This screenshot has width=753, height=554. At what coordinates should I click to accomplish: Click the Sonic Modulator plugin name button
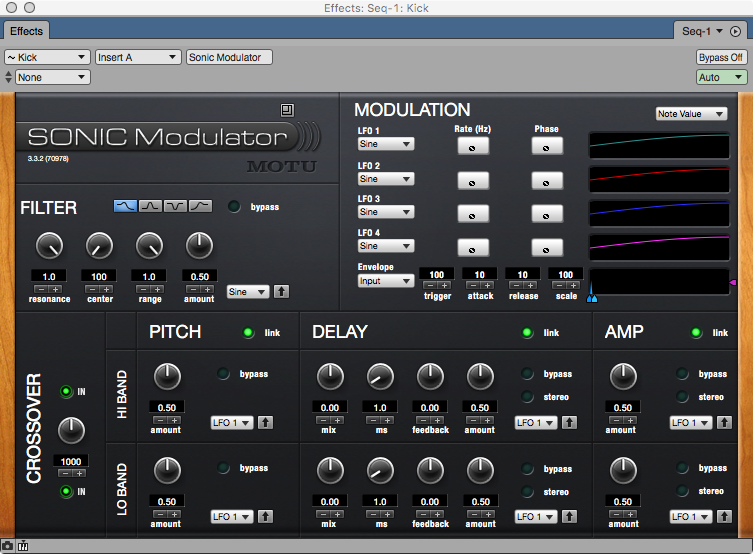[230, 57]
